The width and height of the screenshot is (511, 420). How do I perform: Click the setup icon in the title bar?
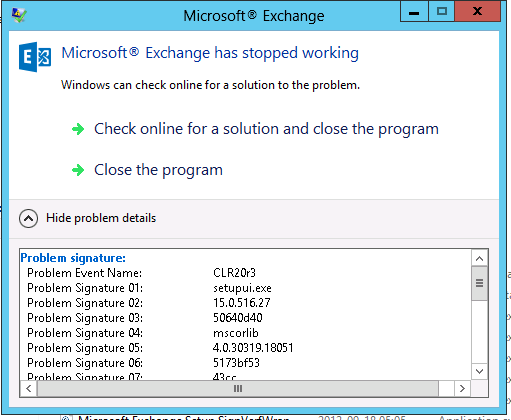[19, 15]
